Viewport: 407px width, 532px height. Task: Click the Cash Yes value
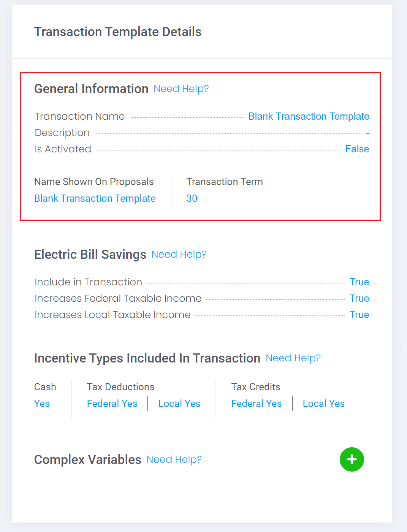[42, 404]
